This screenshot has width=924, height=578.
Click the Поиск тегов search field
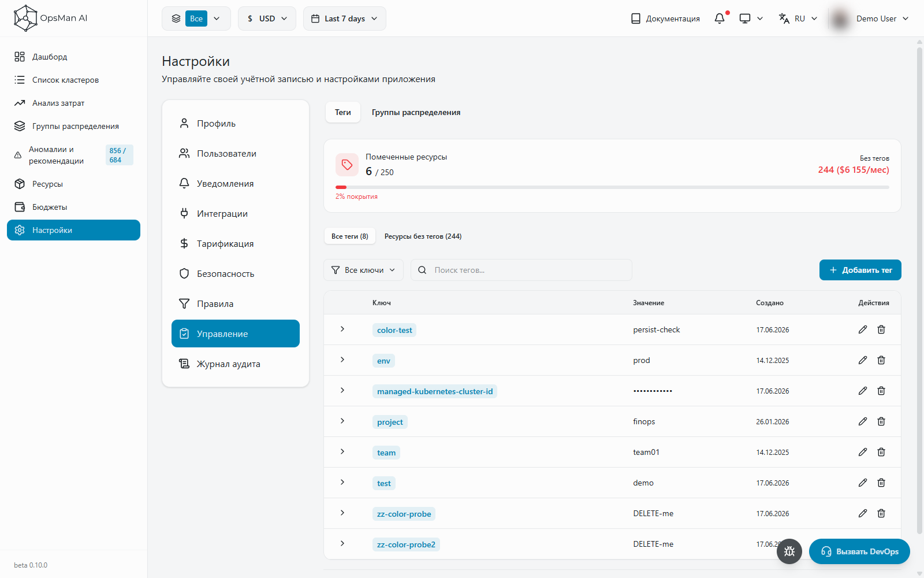[x=521, y=270]
